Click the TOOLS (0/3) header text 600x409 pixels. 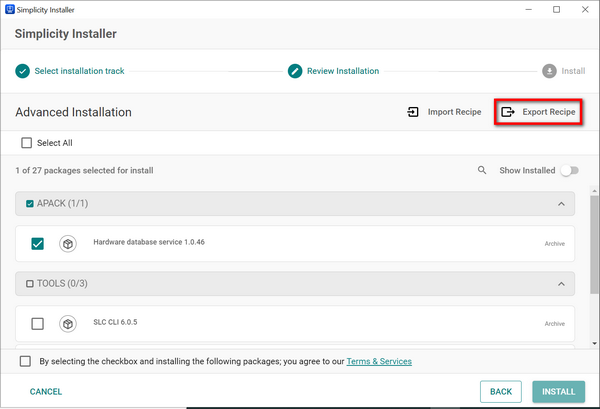62,284
